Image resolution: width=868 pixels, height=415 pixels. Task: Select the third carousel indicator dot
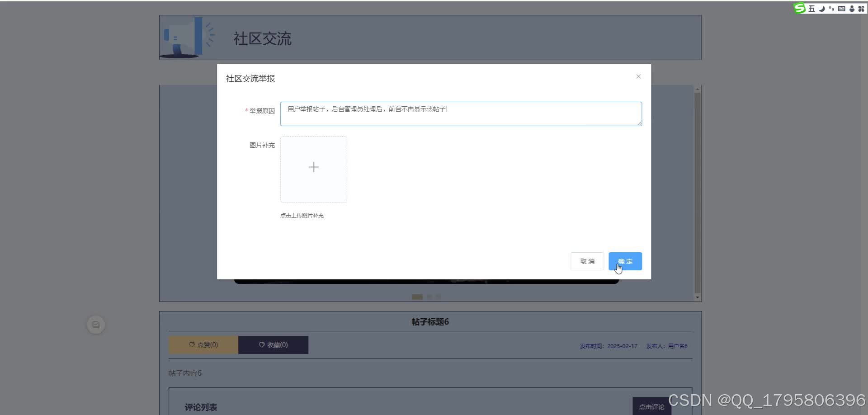[439, 297]
